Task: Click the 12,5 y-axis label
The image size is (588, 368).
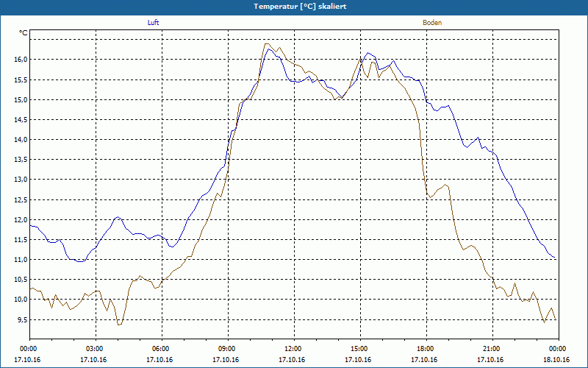Action: pos(21,199)
